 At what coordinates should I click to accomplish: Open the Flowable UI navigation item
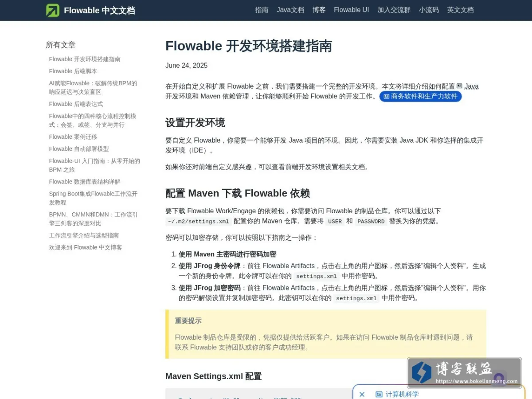351,10
